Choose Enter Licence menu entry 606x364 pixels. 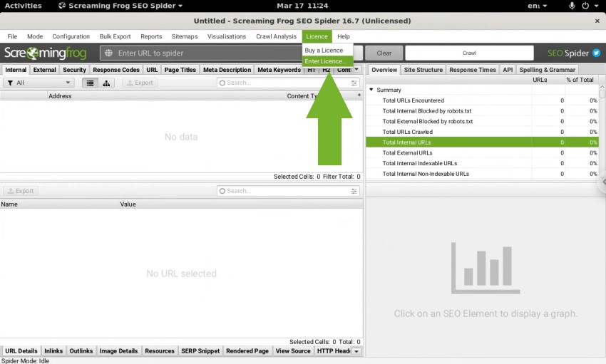tap(324, 61)
